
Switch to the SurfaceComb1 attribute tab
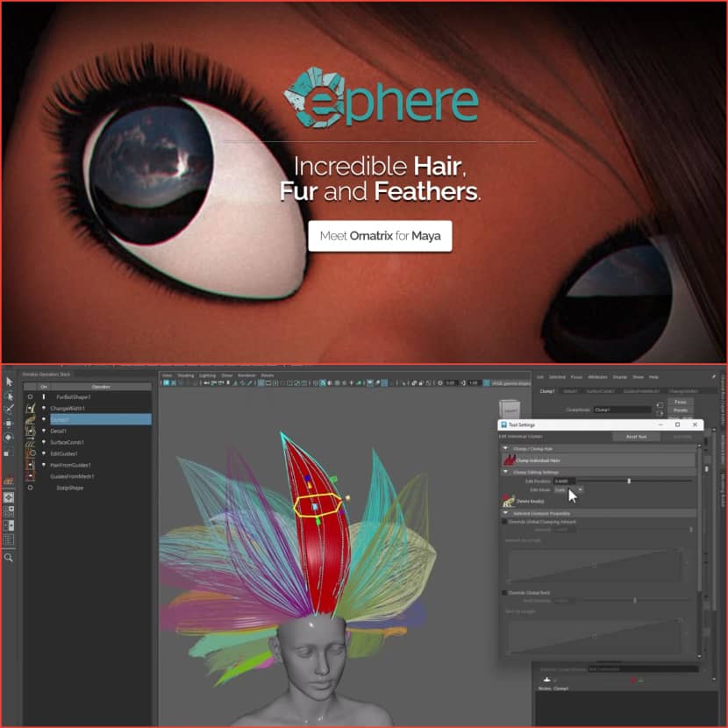pyautogui.click(x=600, y=391)
